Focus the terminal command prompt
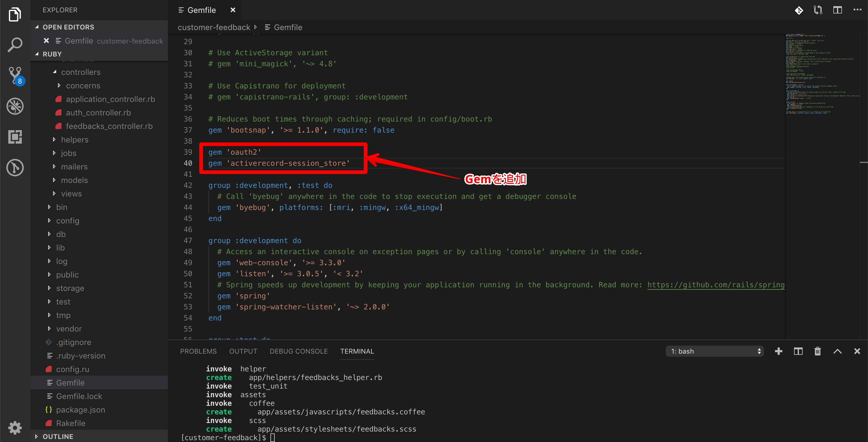Screen dimensions: 868x442 [x=272, y=438]
